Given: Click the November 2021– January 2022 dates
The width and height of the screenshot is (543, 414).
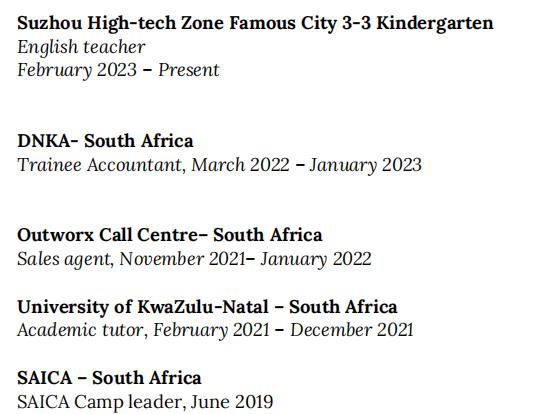Looking at the screenshot, I should (x=245, y=259).
